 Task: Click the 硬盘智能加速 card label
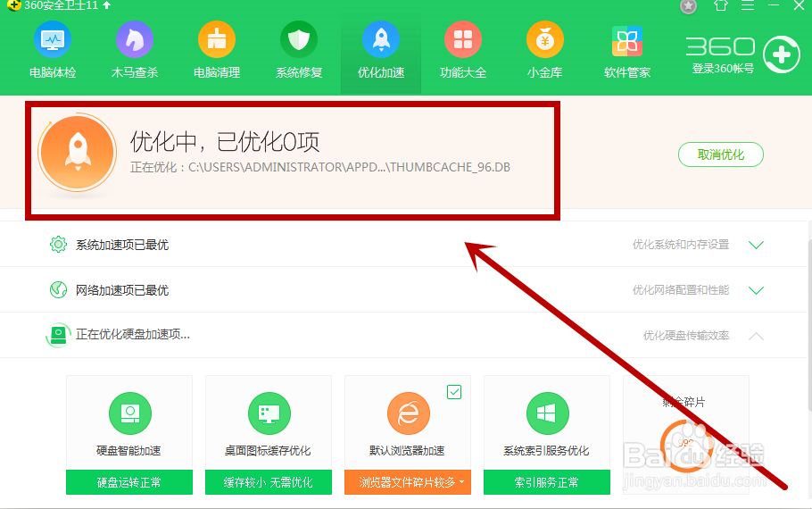pyautogui.click(x=129, y=451)
